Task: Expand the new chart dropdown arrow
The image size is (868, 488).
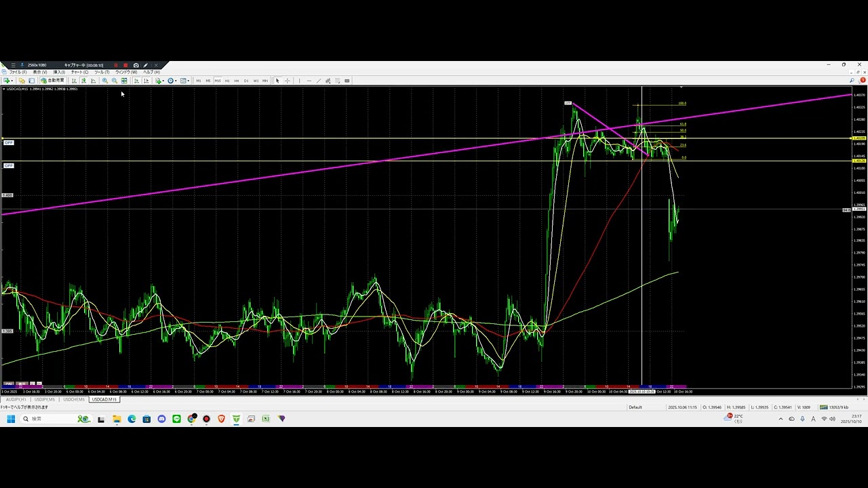Action: coord(12,81)
